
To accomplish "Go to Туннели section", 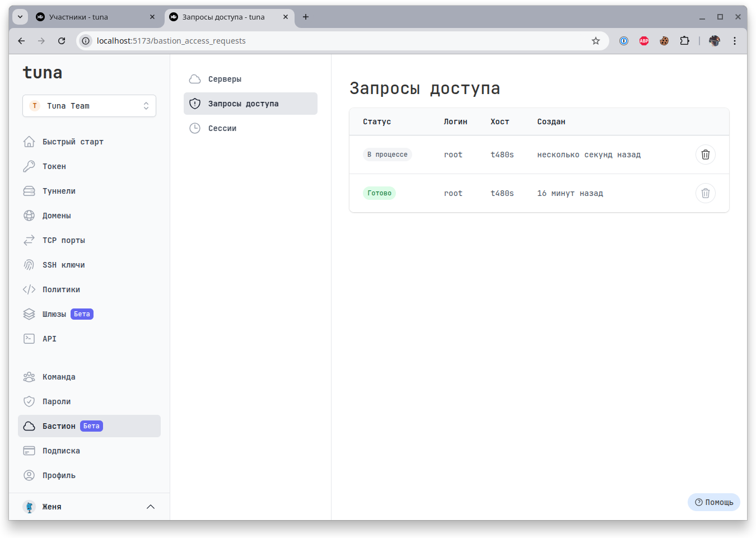I will pos(59,191).
